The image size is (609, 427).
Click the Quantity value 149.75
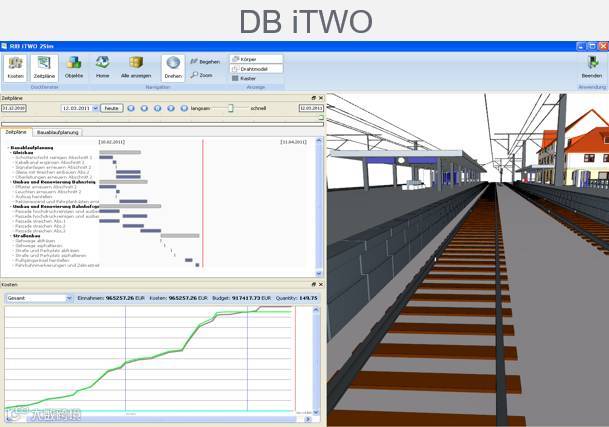coord(308,298)
